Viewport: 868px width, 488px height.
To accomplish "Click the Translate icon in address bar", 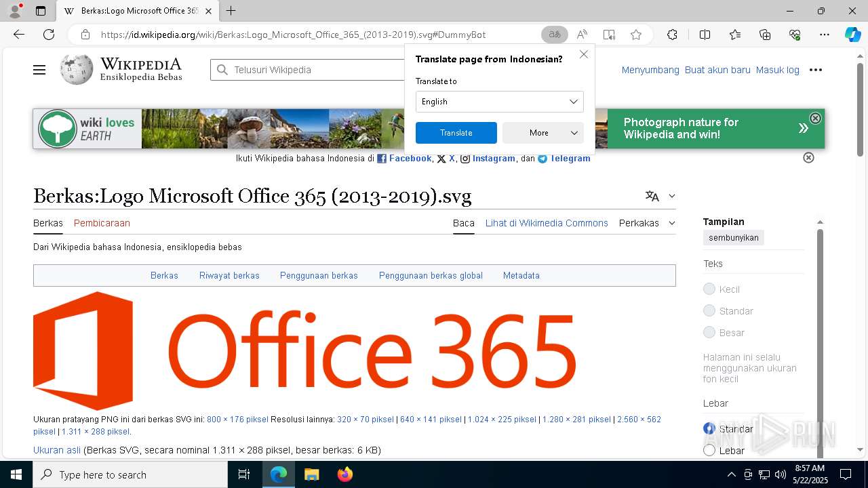I will [555, 35].
